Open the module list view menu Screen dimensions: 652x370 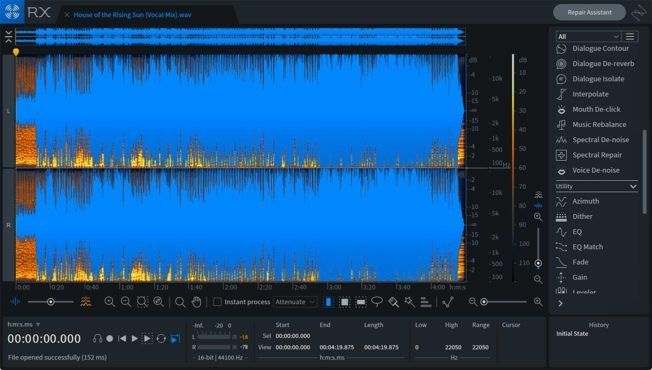point(630,37)
